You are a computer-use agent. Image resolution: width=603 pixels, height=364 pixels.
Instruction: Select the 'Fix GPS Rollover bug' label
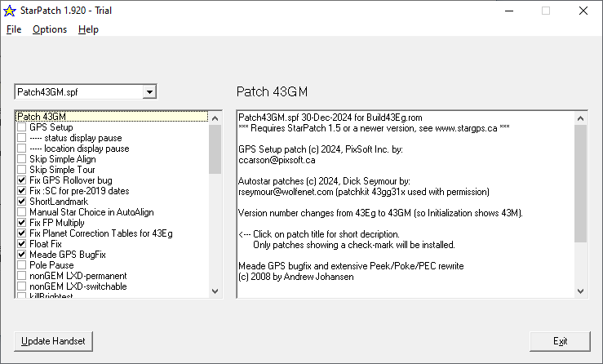[71, 180]
